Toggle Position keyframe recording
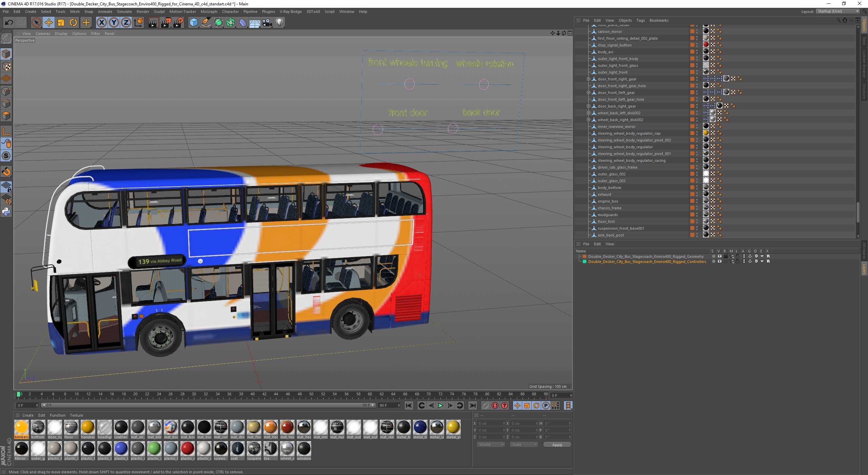The image size is (868, 475). click(x=517, y=405)
